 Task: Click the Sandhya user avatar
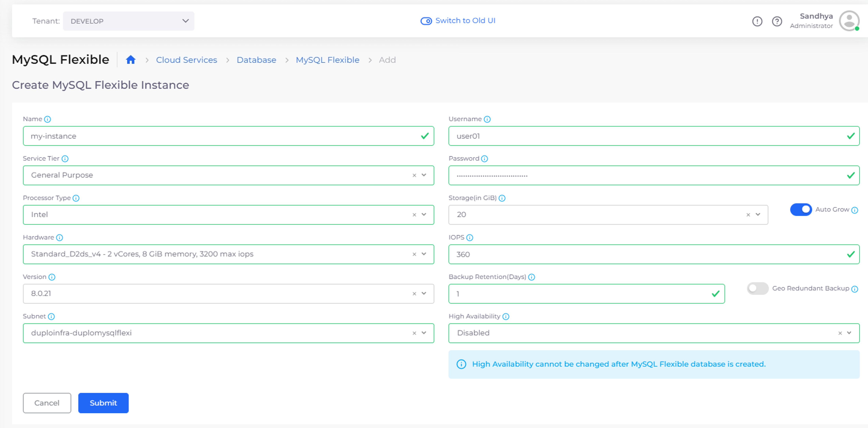(x=849, y=21)
